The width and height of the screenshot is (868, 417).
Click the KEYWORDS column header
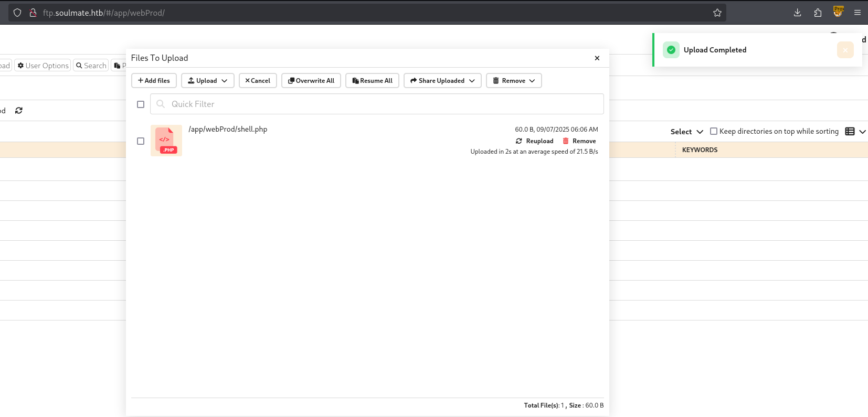tap(700, 150)
